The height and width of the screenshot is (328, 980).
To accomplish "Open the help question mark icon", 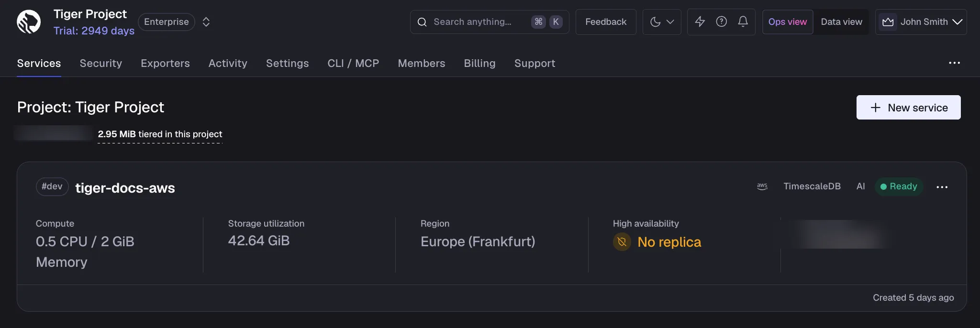I will 721,22.
